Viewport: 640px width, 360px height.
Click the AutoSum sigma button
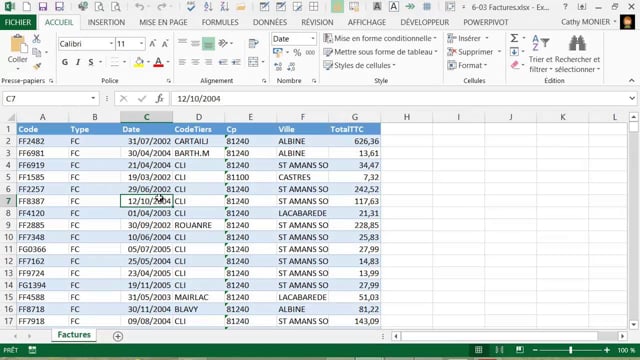(x=514, y=38)
